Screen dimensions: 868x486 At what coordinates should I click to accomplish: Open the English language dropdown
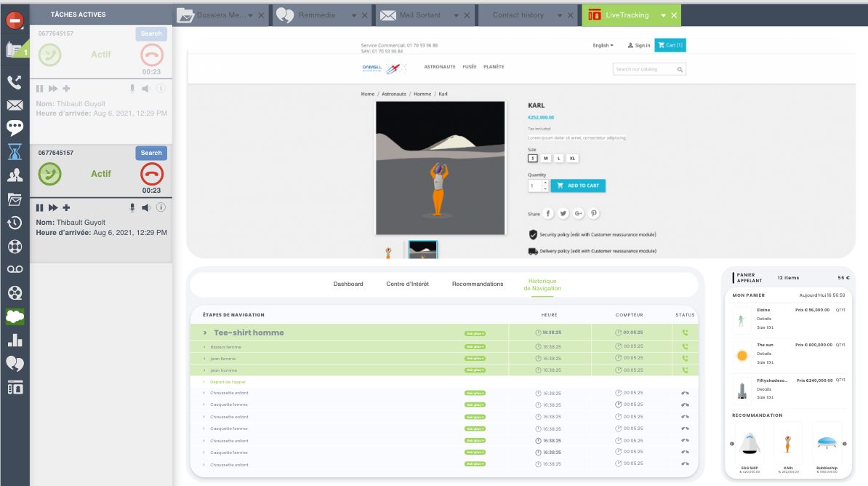point(603,45)
